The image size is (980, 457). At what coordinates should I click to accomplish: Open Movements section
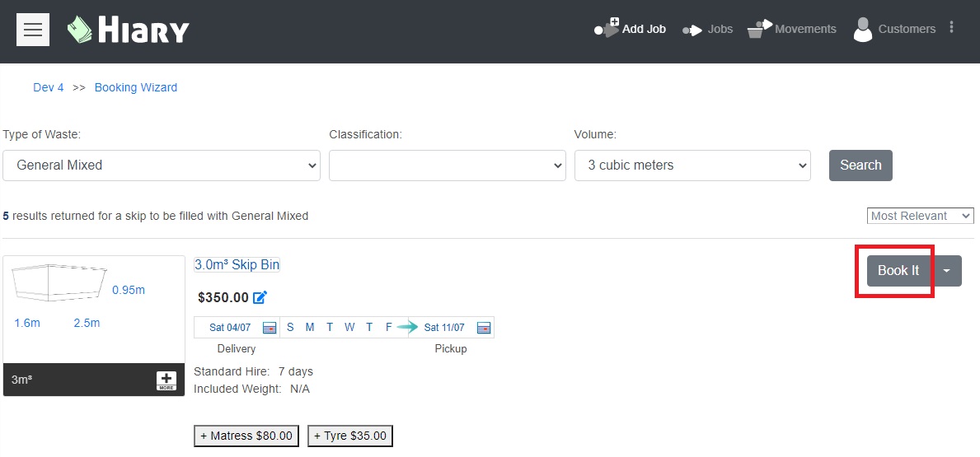[x=792, y=29]
